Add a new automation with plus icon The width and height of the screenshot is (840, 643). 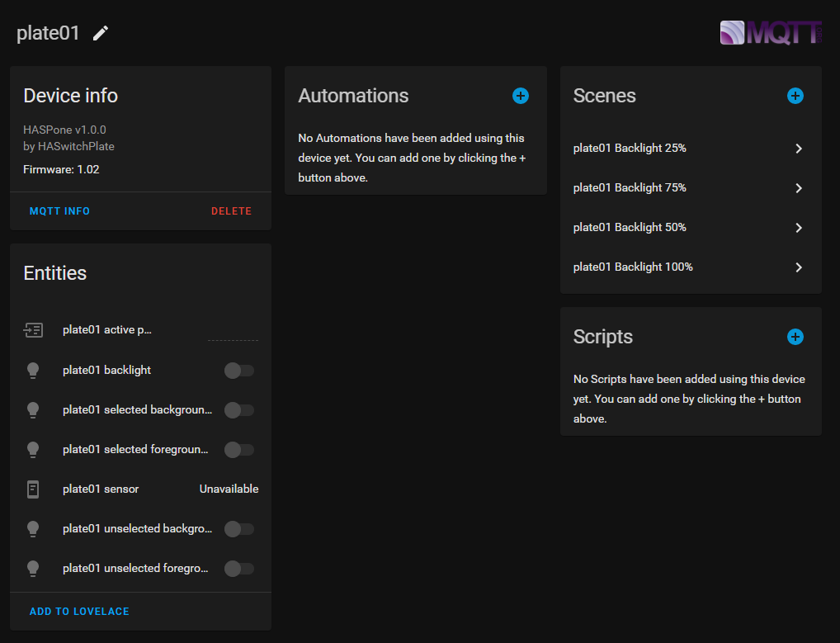[x=521, y=96]
